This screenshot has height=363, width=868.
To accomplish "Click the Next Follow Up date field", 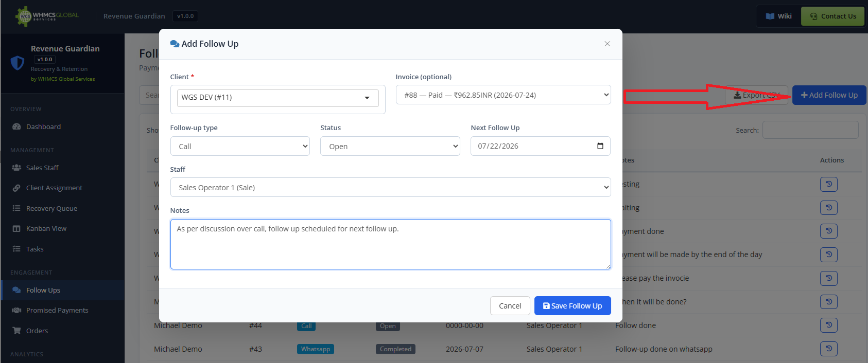I will (x=540, y=146).
